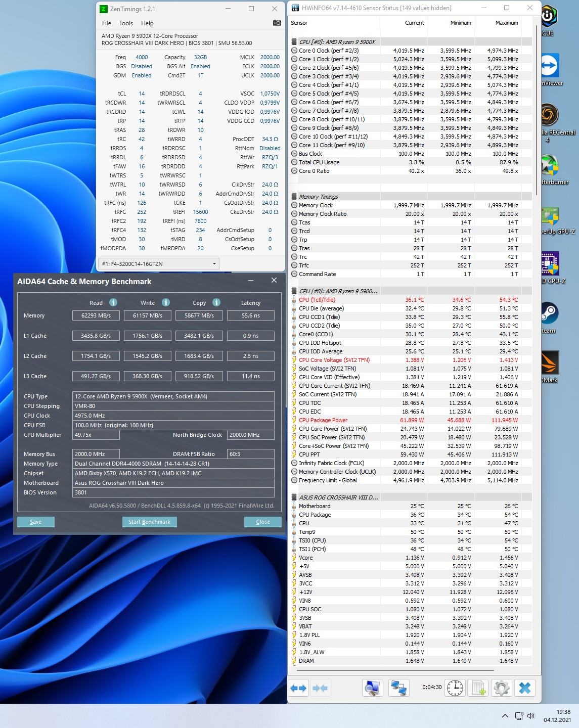Show hidden tray icons chevron
The height and width of the screenshot is (728, 579).
point(505,716)
